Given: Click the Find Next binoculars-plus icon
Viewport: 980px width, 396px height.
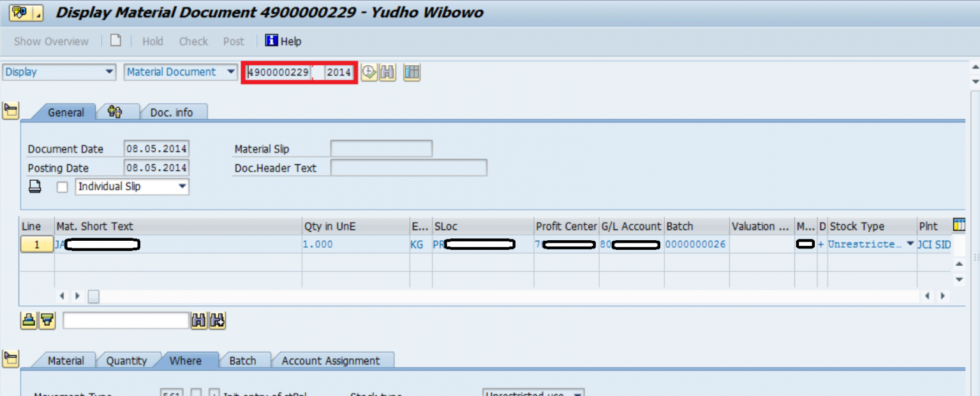Looking at the screenshot, I should click(x=217, y=321).
